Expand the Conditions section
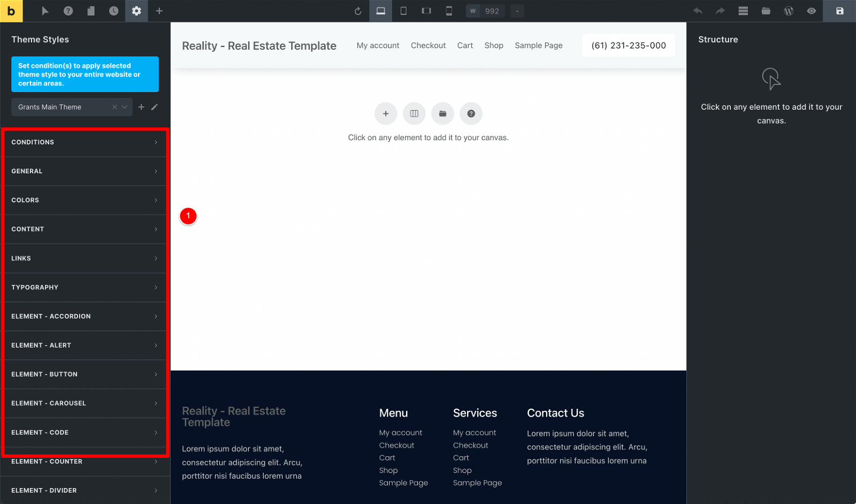This screenshot has width=856, height=504. [85, 142]
